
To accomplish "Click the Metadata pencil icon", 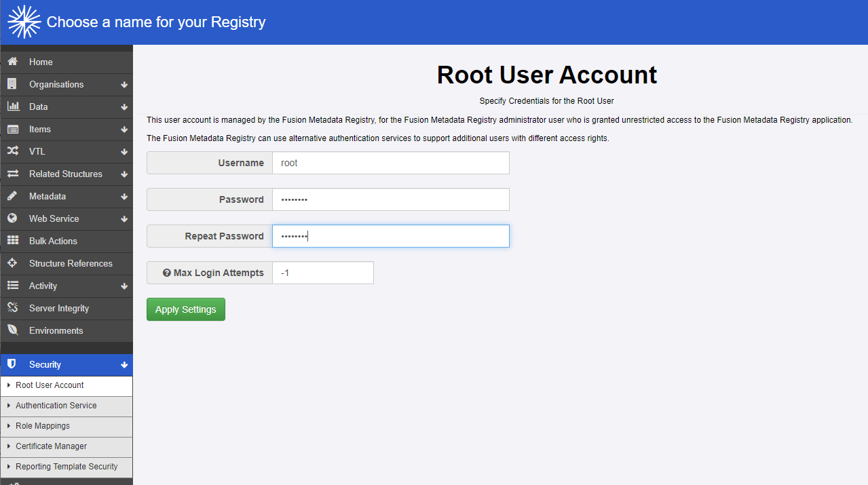I will point(12,196).
